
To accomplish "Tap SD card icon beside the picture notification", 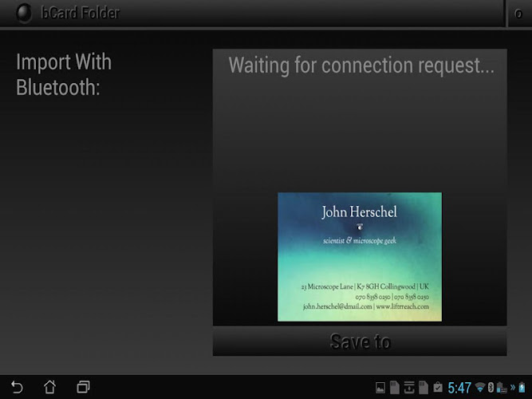I will point(395,388).
